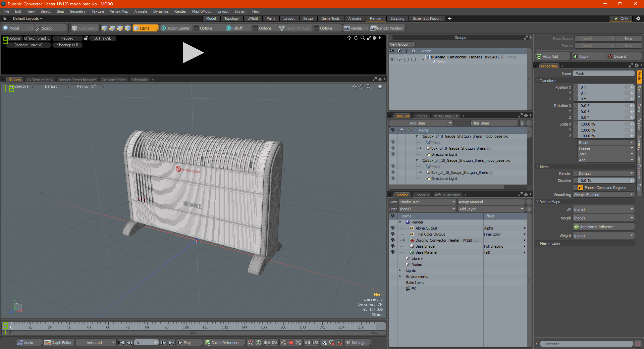Click Add Morph Influence button
This screenshot has height=349, width=644.
603,227
